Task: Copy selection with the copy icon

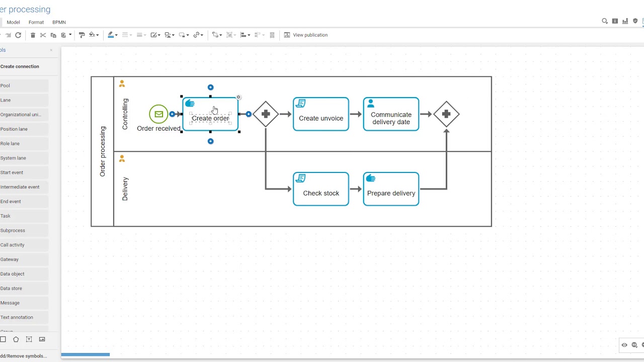Action: (53, 35)
